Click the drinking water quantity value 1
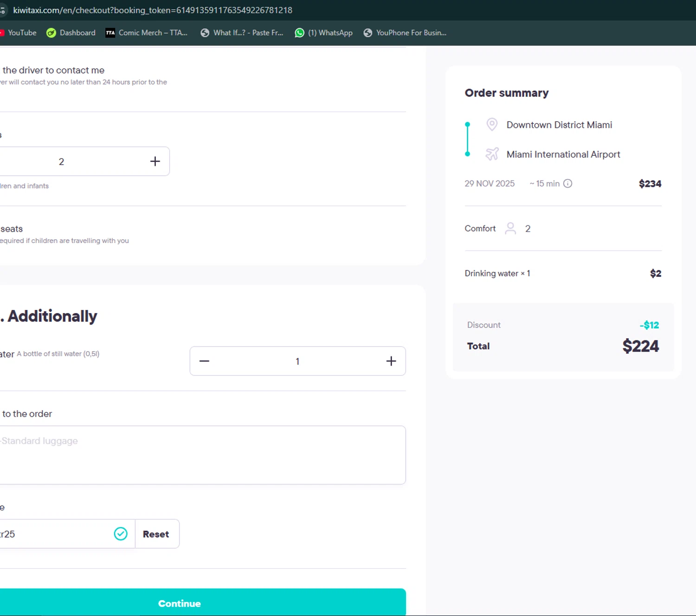 tap(297, 361)
